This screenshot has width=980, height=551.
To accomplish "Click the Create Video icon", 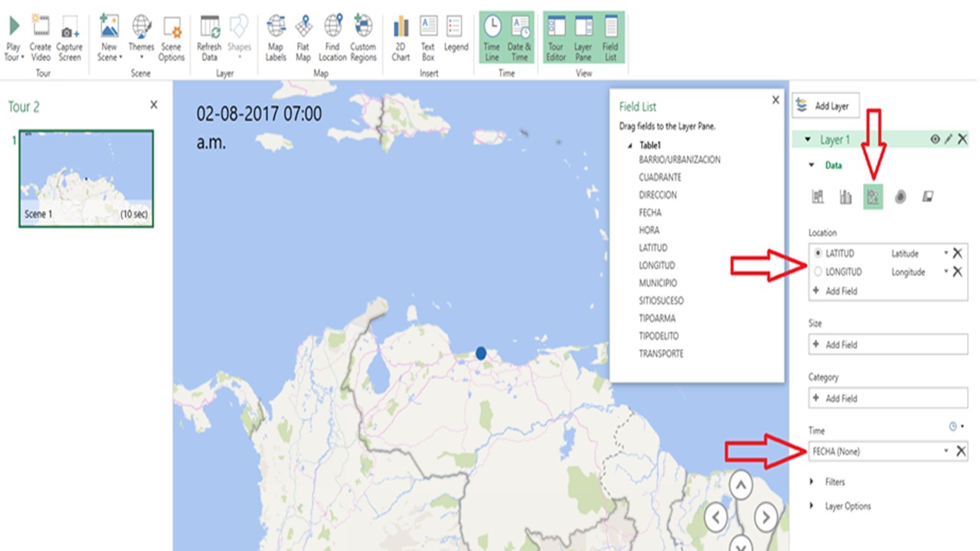I will pos(41,28).
